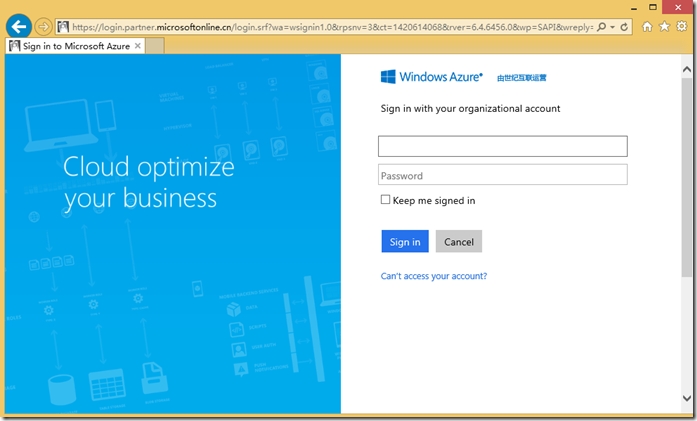Check Keep me signed in
Image resolution: width=697 pixels, height=421 pixels.
tap(385, 200)
